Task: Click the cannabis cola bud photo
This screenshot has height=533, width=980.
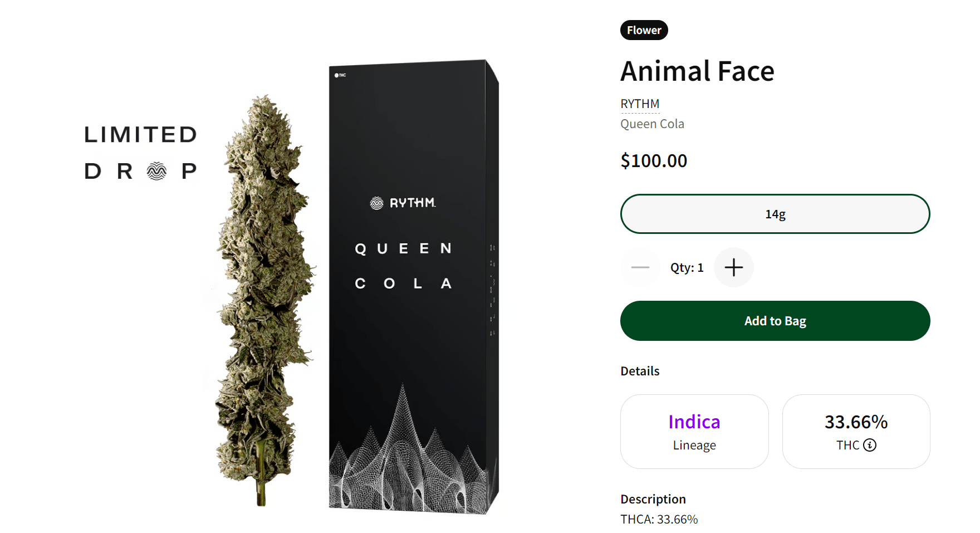Action: click(262, 301)
